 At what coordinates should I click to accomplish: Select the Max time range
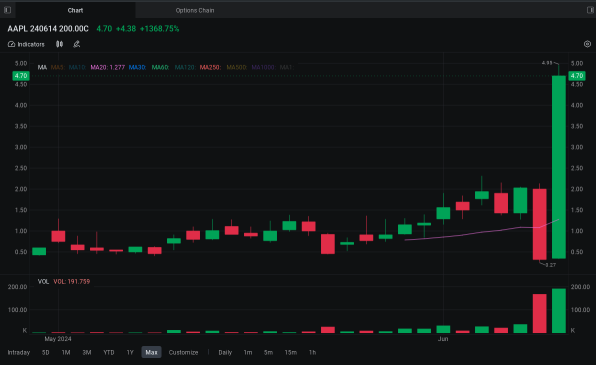(x=151, y=352)
